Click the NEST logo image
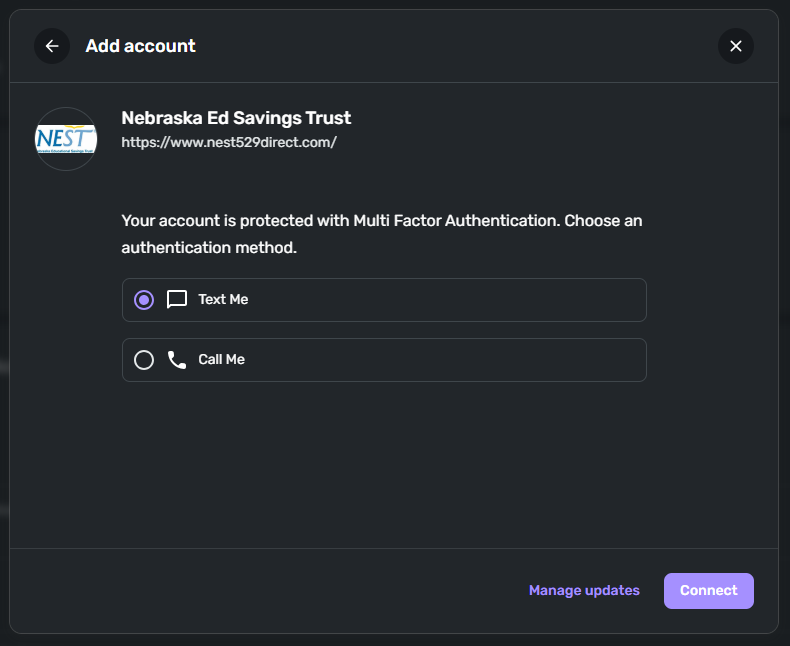 pos(66,139)
